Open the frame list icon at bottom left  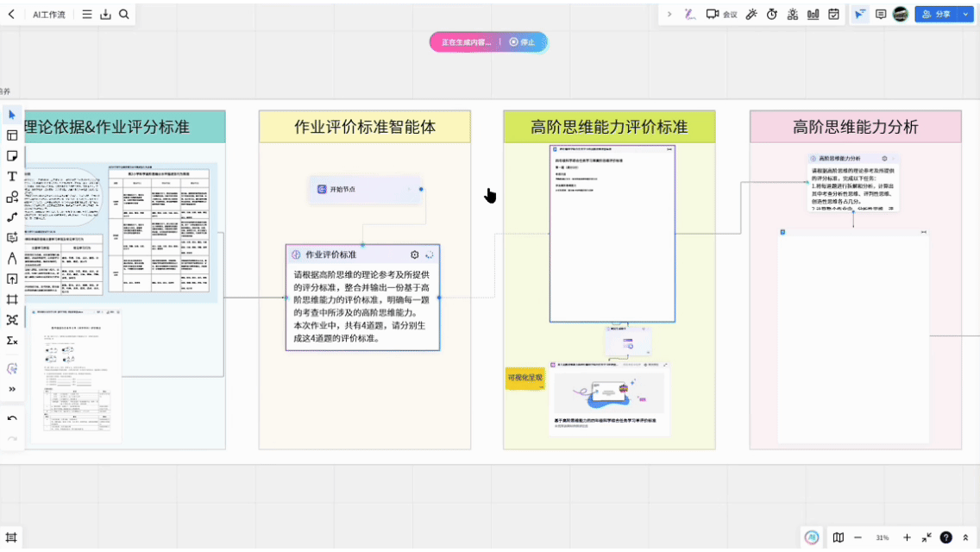tap(11, 537)
